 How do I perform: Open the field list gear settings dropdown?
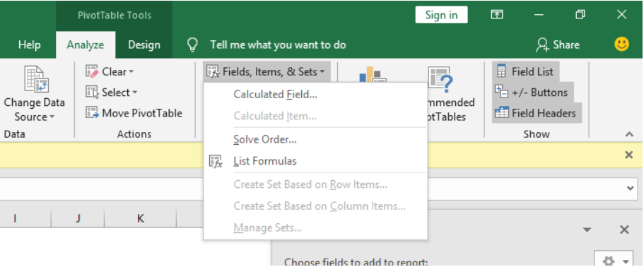614,261
